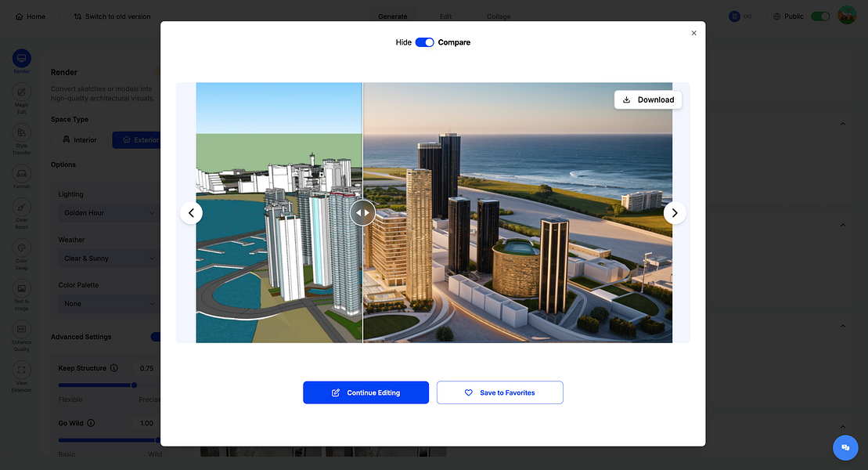Download the rendered image

point(648,99)
